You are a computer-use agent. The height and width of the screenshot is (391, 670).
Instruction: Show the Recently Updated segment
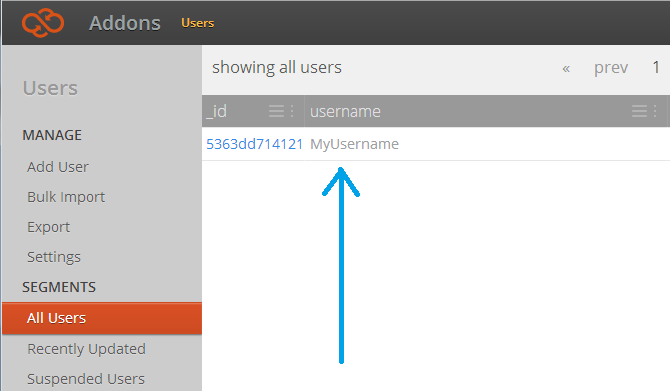(x=86, y=349)
